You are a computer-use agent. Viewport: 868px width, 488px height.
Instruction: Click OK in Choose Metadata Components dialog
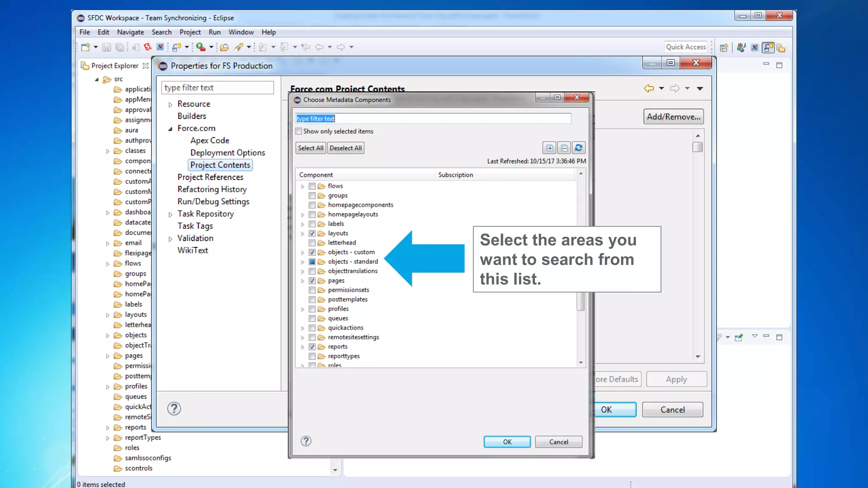(507, 442)
